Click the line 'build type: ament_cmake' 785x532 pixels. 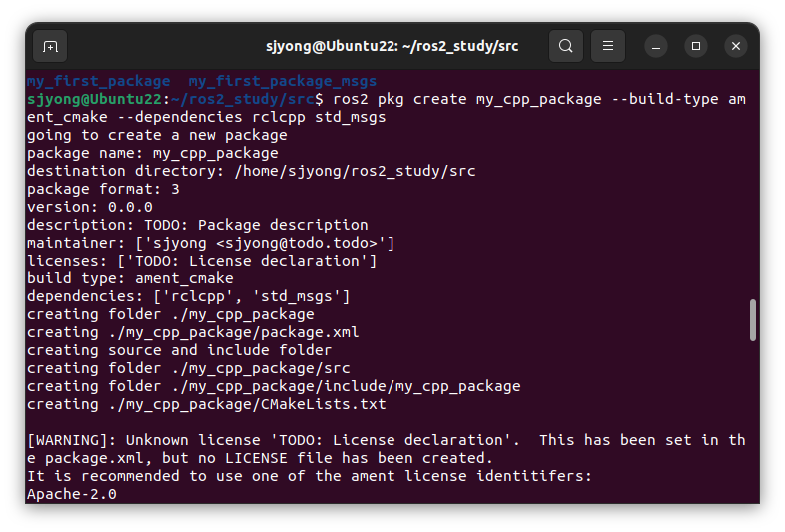click(130, 278)
